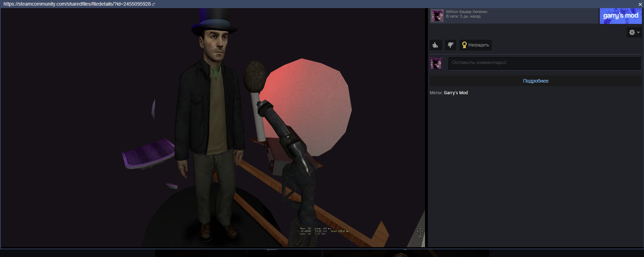
Task: Open Million Башер Хепенес profile name
Action: click(467, 12)
